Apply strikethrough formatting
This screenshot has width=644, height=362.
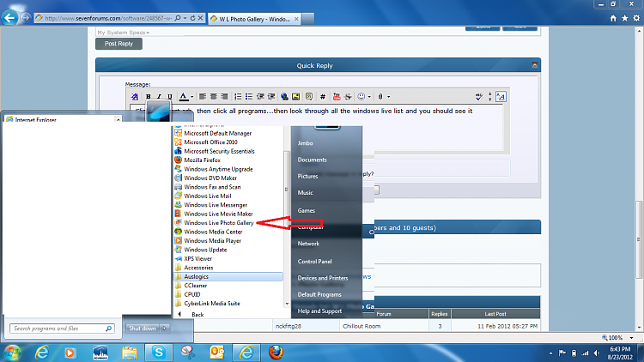click(x=348, y=96)
